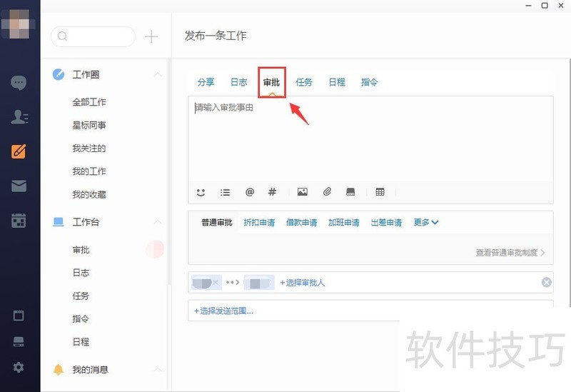
Task: Select the 审批 tab
Action: click(272, 82)
